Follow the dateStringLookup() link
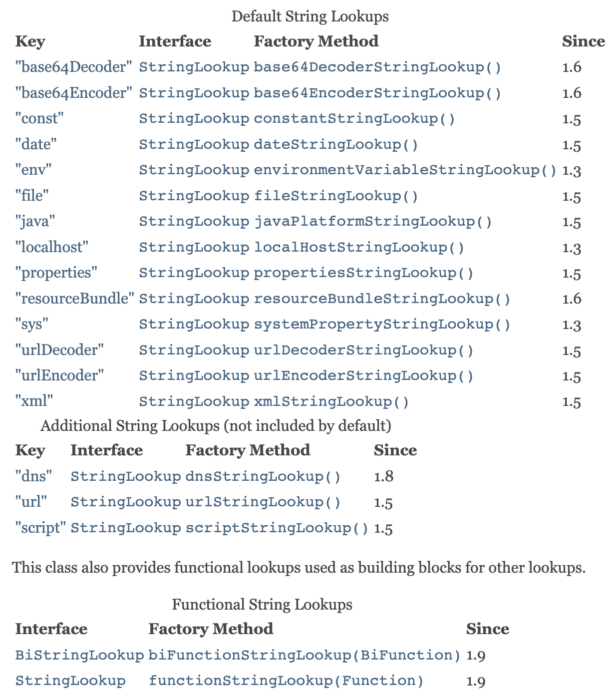 [336, 145]
